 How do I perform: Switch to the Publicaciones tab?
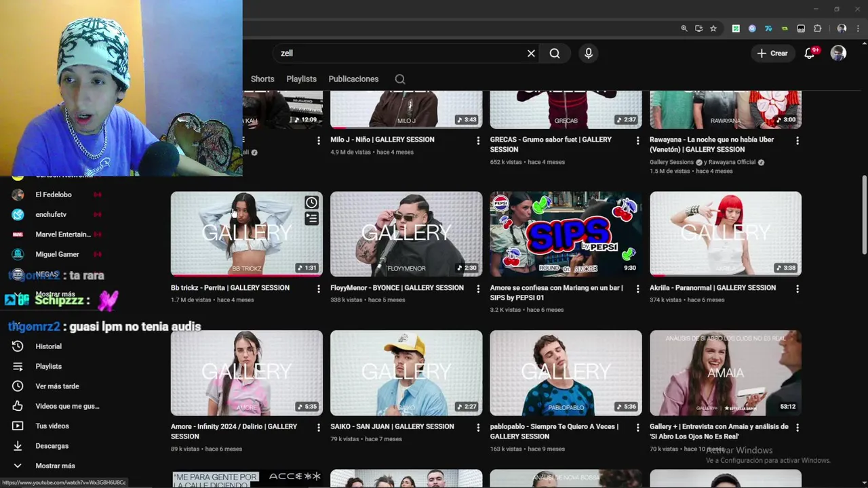353,79
